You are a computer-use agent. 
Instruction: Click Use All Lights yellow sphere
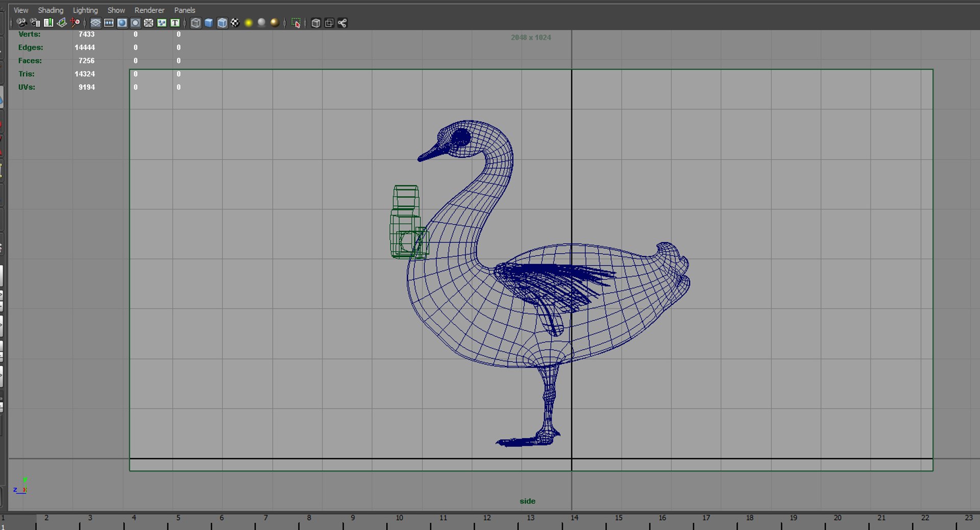tap(249, 22)
